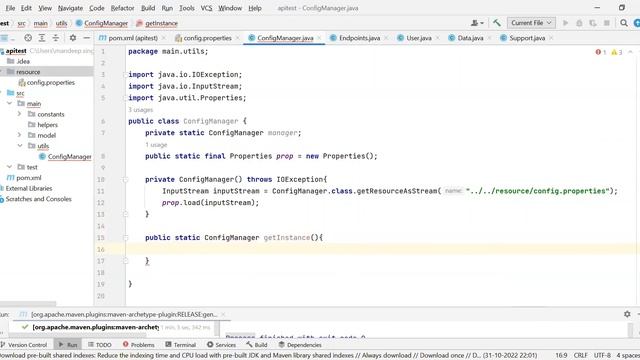640x360 pixels.
Task: Collapse the test folder arrow
Action: coord(9,167)
